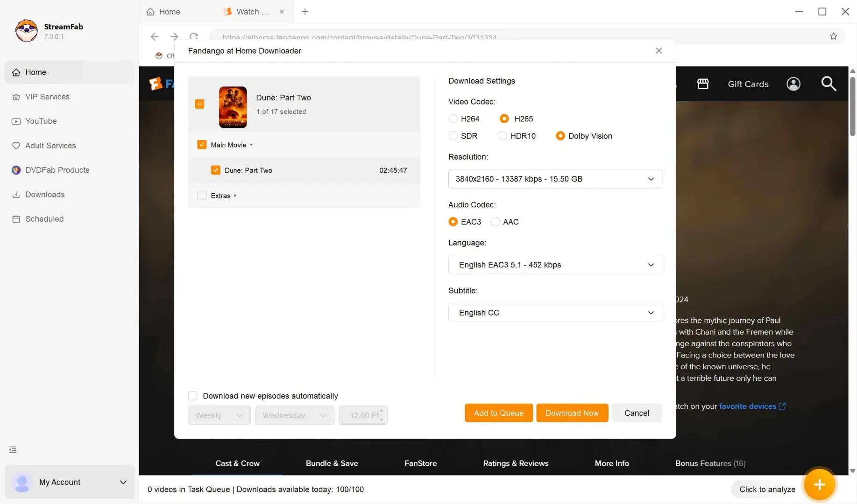Open the Gift Cards link
This screenshot has height=504, width=857.
[748, 84]
